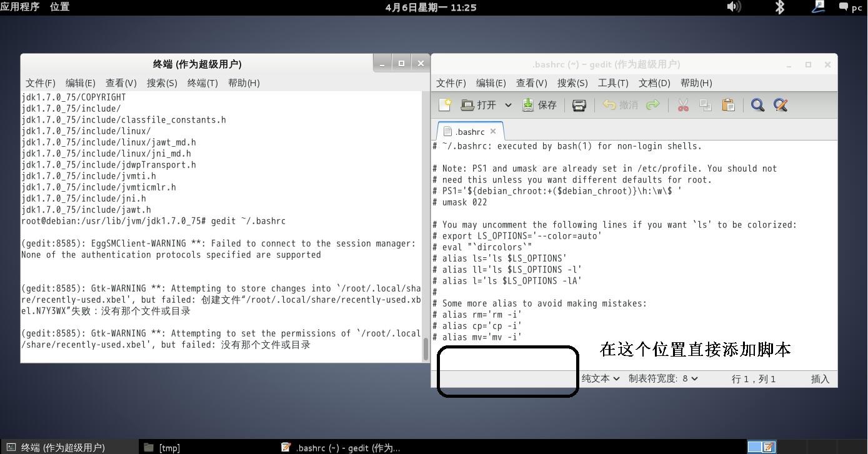Open gedit 工具(T) menu
This screenshot has width=868, height=454.
tap(613, 83)
